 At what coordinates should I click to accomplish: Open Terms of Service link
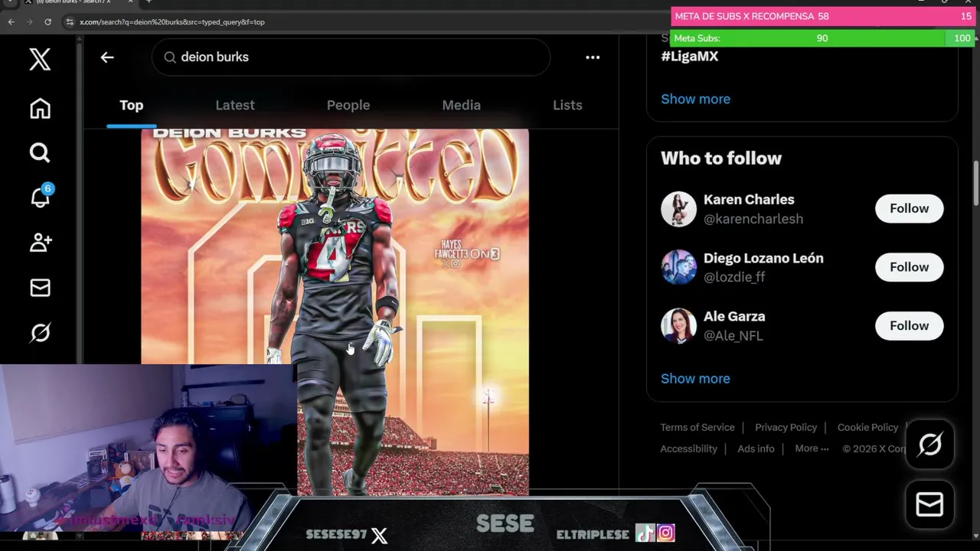point(697,427)
